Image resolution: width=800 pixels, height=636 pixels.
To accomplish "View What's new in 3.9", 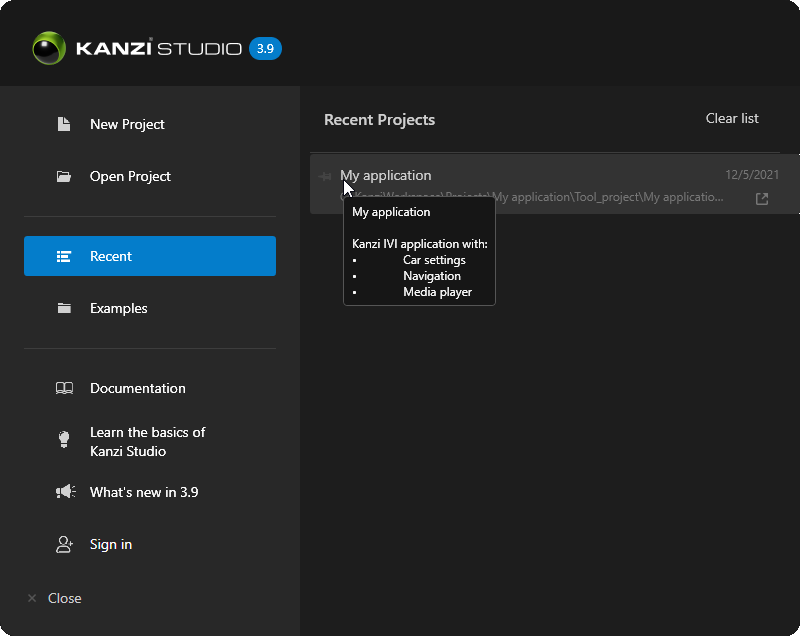I will pos(144,492).
